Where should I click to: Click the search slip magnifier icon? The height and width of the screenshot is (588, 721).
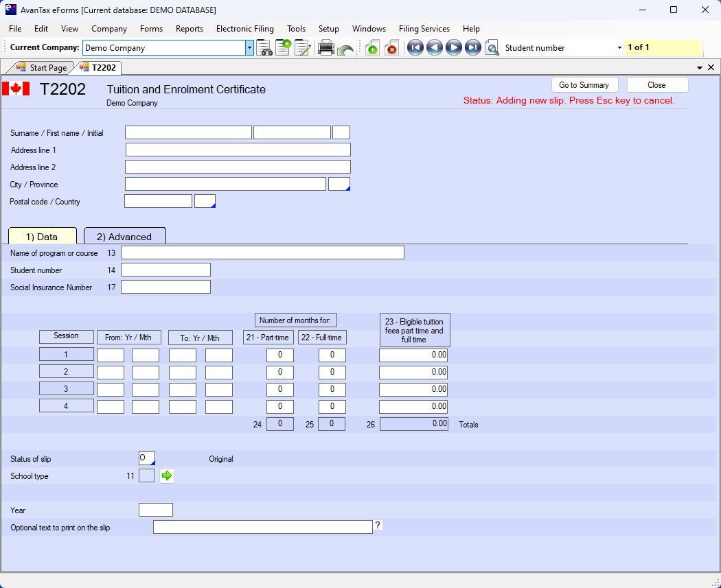point(492,48)
